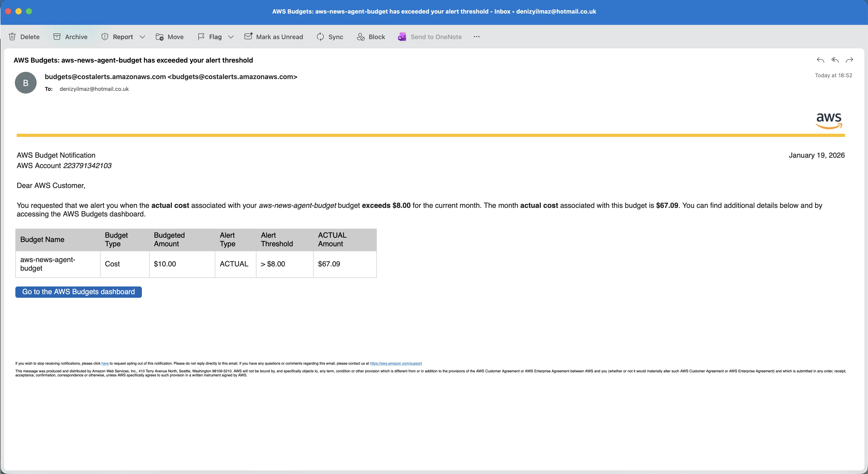
Task: Expand the Report dropdown arrow
Action: [142, 37]
